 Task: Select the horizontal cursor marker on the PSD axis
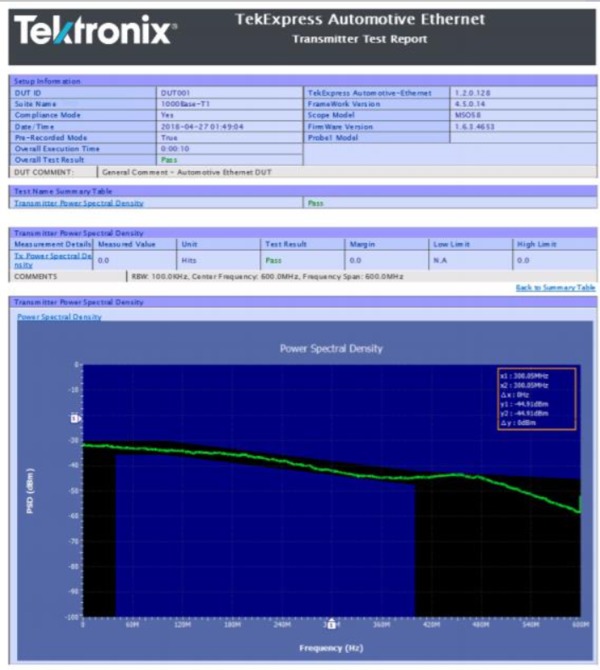[76, 419]
